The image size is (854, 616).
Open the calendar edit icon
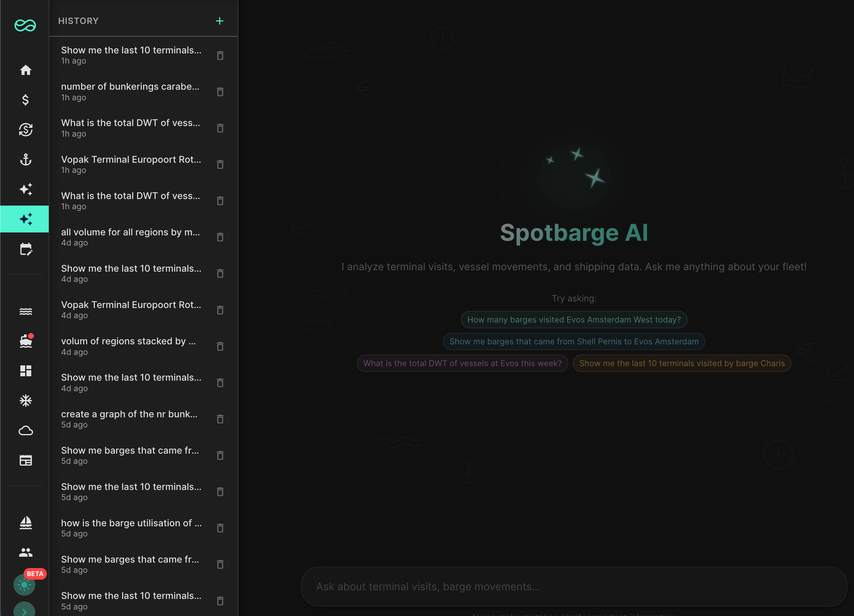coord(25,249)
